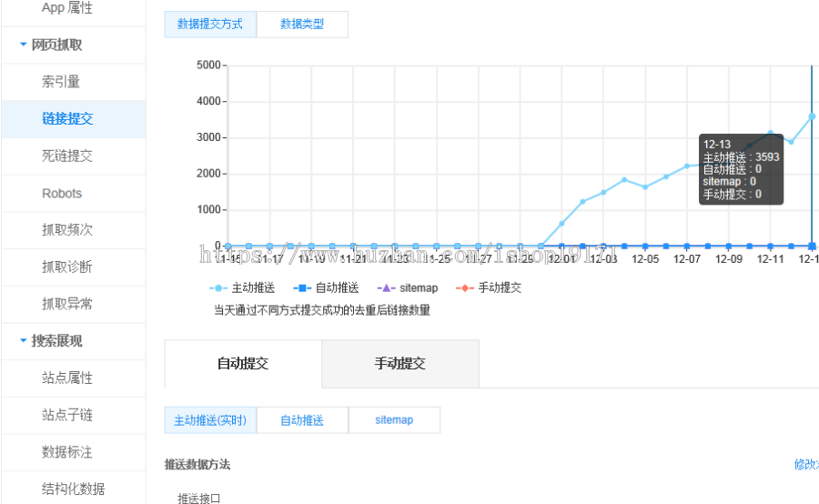Choose the 自动推送 sub-tab

302,420
